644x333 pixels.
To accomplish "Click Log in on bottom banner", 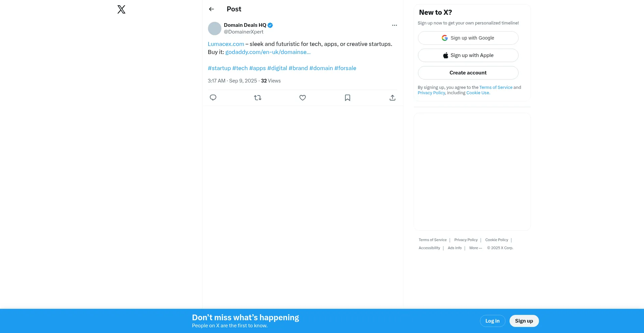I will point(492,321).
